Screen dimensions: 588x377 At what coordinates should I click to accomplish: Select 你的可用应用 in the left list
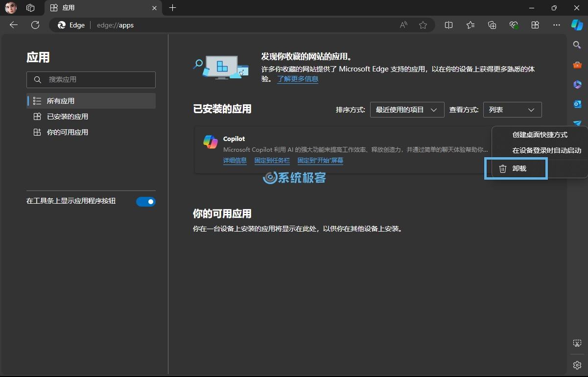[x=91, y=132]
